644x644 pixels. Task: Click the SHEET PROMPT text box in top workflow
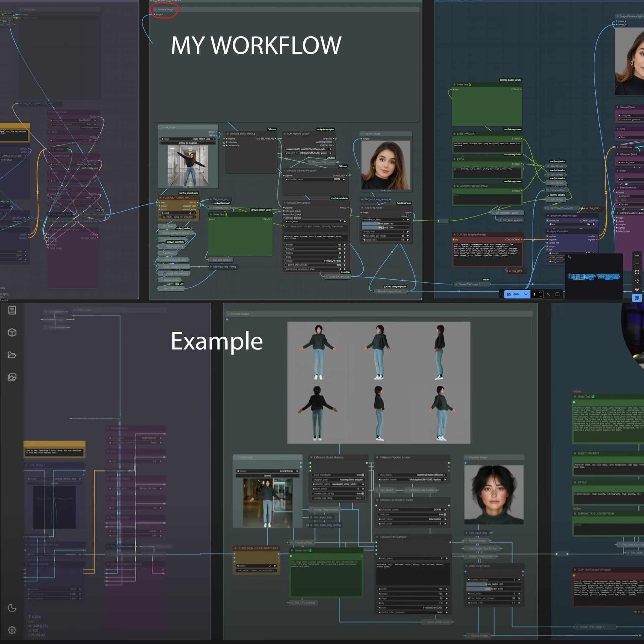point(487,147)
